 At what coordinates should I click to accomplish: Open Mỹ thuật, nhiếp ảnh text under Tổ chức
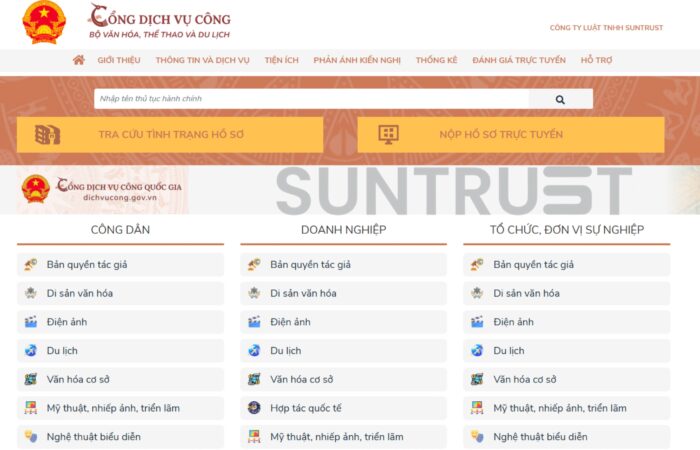pos(560,408)
